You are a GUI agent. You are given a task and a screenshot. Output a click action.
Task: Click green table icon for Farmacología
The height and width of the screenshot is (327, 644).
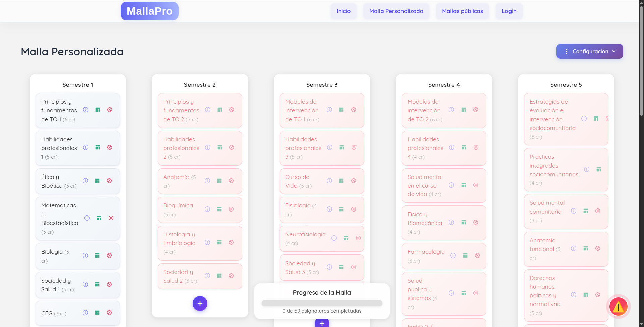point(465,255)
